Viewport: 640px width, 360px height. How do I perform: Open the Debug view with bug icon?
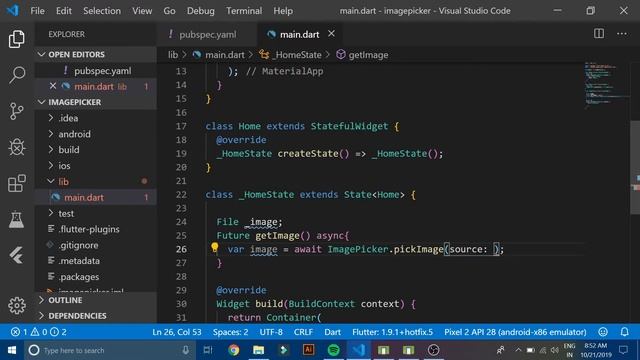point(16,147)
